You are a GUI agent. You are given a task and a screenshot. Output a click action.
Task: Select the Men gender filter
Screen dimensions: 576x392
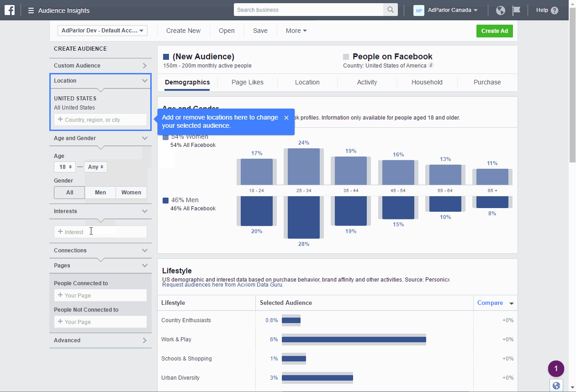click(100, 193)
